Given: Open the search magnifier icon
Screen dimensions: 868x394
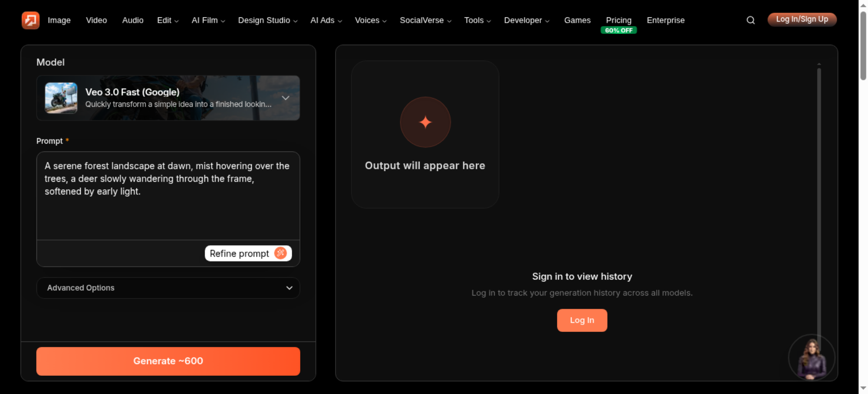Looking at the screenshot, I should tap(750, 20).
